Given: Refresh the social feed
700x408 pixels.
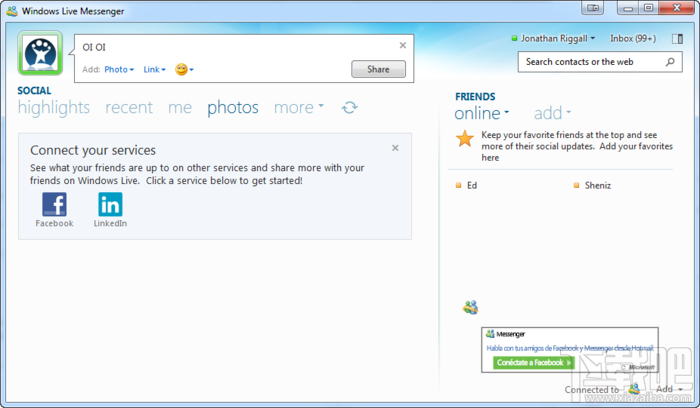Looking at the screenshot, I should [x=350, y=108].
